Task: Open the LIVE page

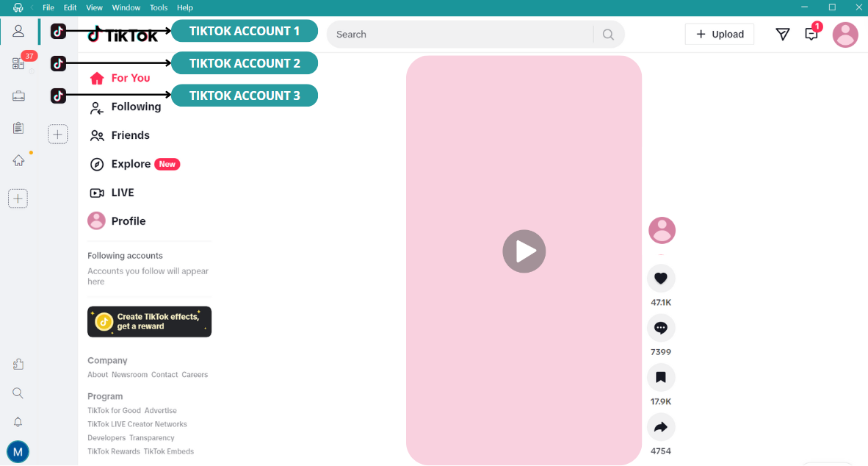Action: coord(112,193)
